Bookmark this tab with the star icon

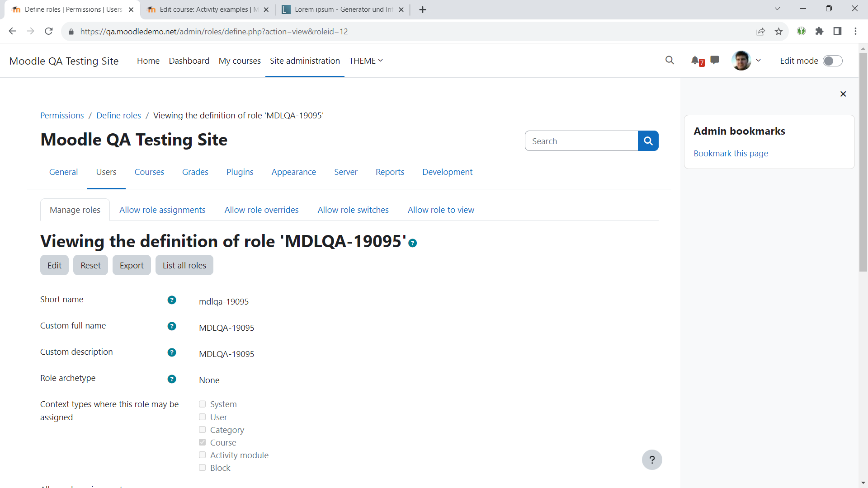(x=778, y=31)
